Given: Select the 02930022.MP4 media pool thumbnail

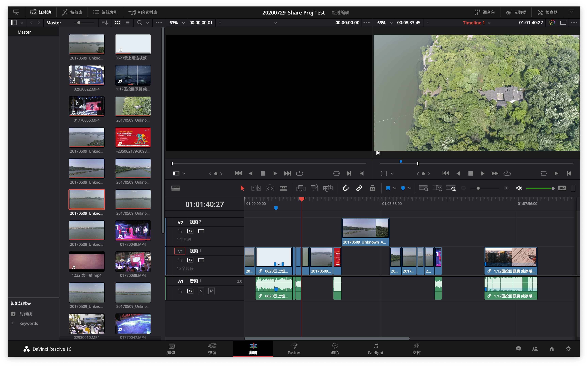Looking at the screenshot, I should (x=87, y=75).
